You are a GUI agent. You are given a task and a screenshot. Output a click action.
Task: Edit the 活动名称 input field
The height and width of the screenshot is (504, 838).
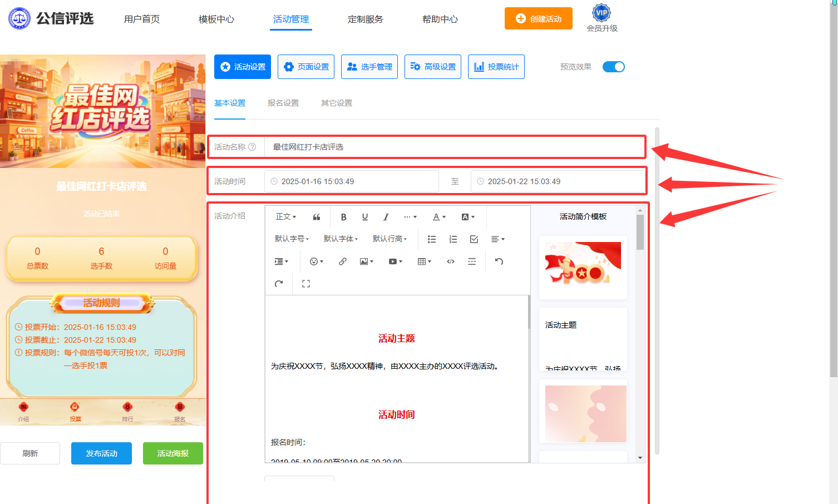coord(454,147)
